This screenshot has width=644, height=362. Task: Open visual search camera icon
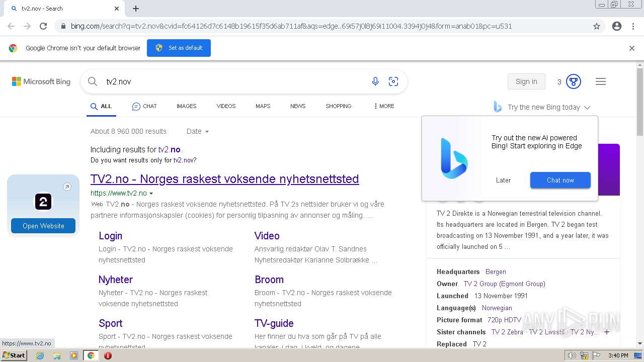click(393, 81)
